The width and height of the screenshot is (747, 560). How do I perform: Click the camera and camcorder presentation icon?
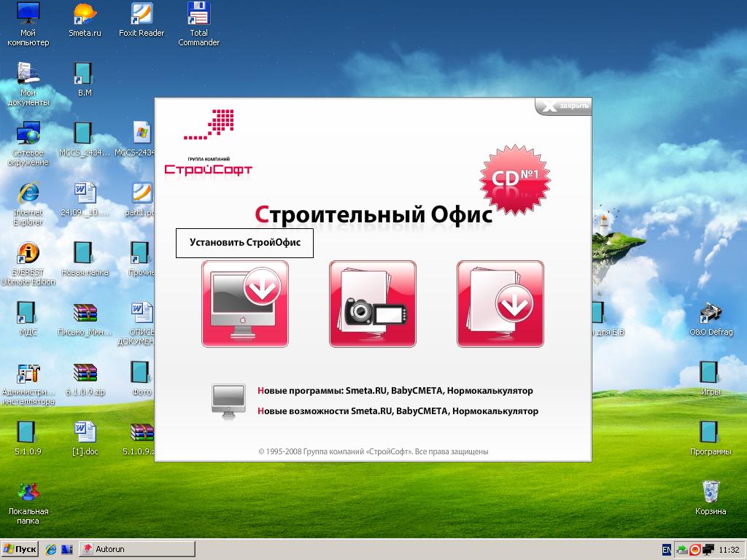coord(373,304)
